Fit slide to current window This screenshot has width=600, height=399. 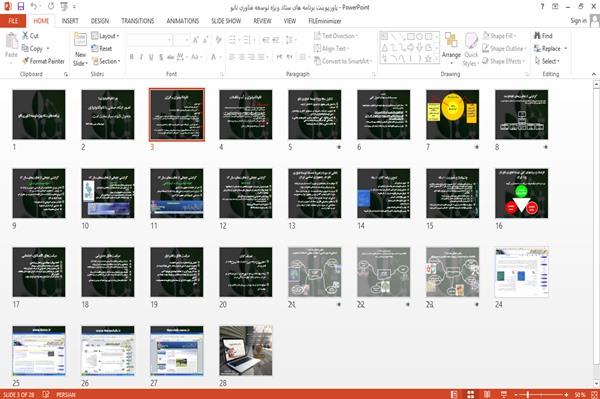click(x=594, y=394)
